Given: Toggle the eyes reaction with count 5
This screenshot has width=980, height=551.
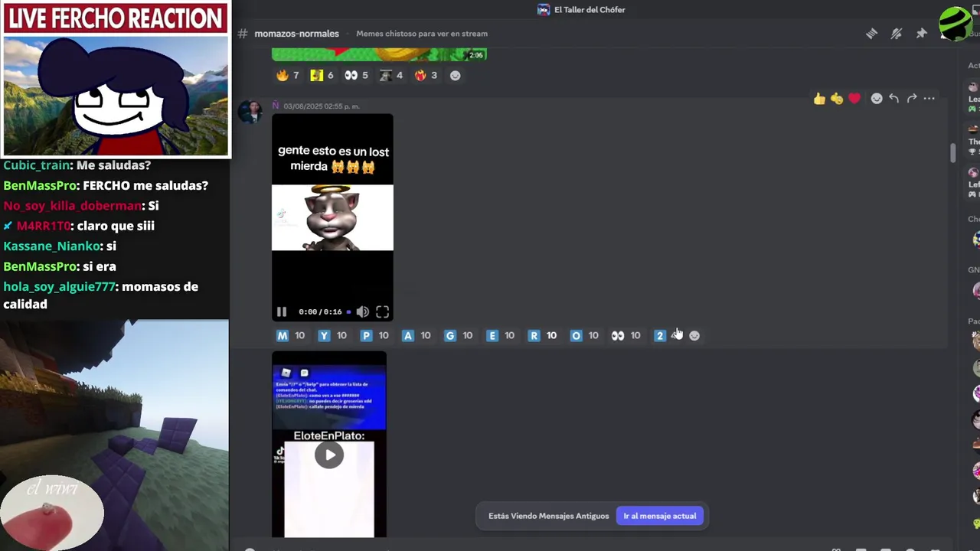Looking at the screenshot, I should tap(357, 75).
